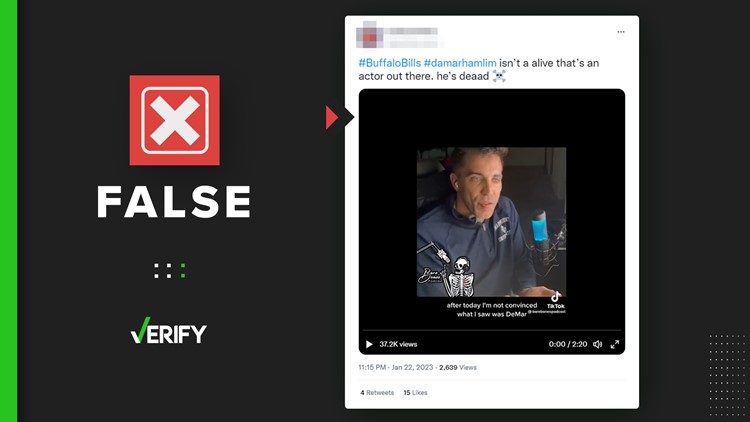This screenshot has width=750, height=422.
Task: Click the TikTok logo watermark
Action: pos(556,300)
